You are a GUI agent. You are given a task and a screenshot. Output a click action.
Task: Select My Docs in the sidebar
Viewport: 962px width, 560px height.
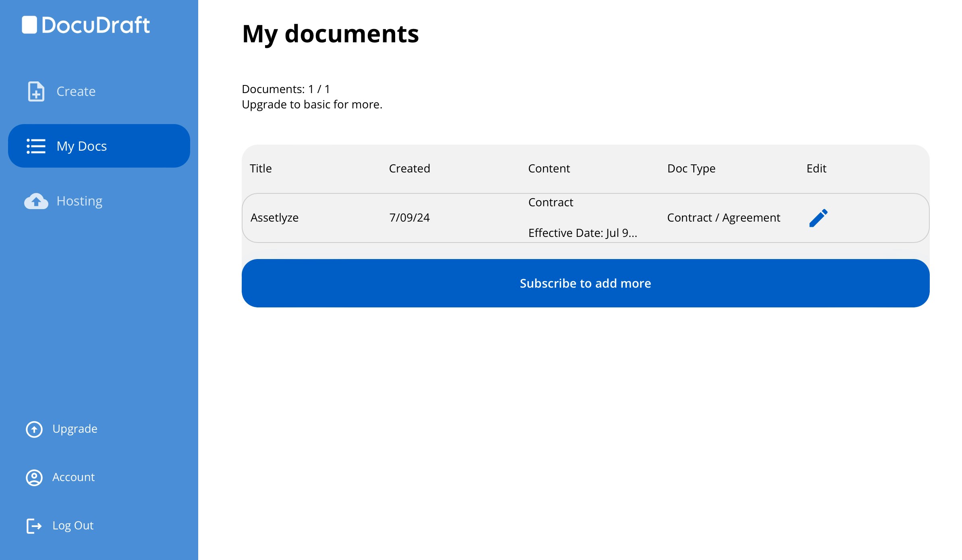82,146
